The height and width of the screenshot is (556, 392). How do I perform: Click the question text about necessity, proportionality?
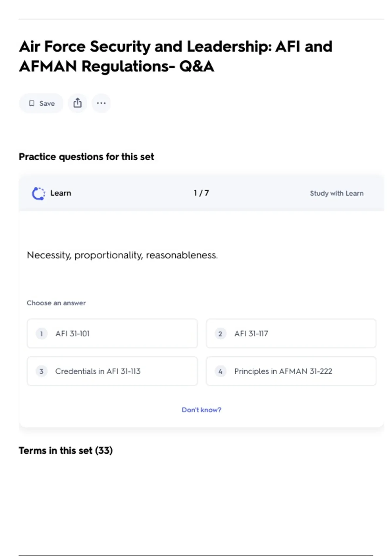point(122,255)
